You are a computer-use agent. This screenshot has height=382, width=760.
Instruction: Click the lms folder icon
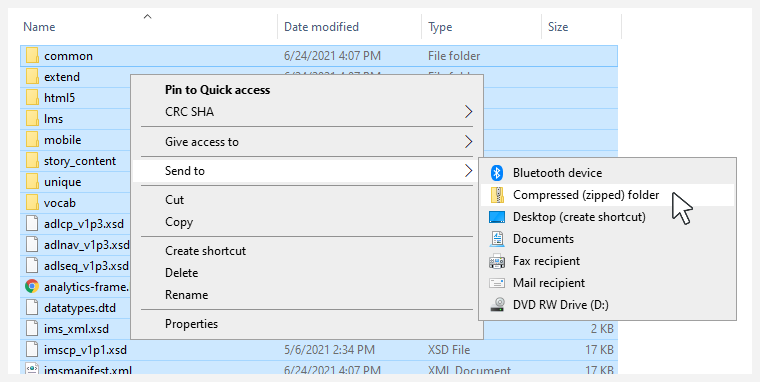pos(32,119)
